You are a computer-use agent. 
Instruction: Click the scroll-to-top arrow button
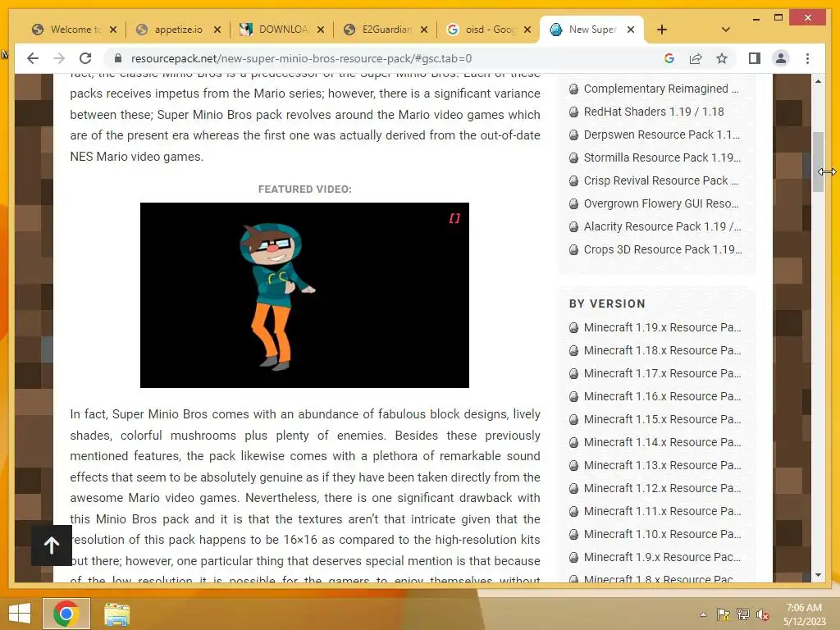[52, 546]
